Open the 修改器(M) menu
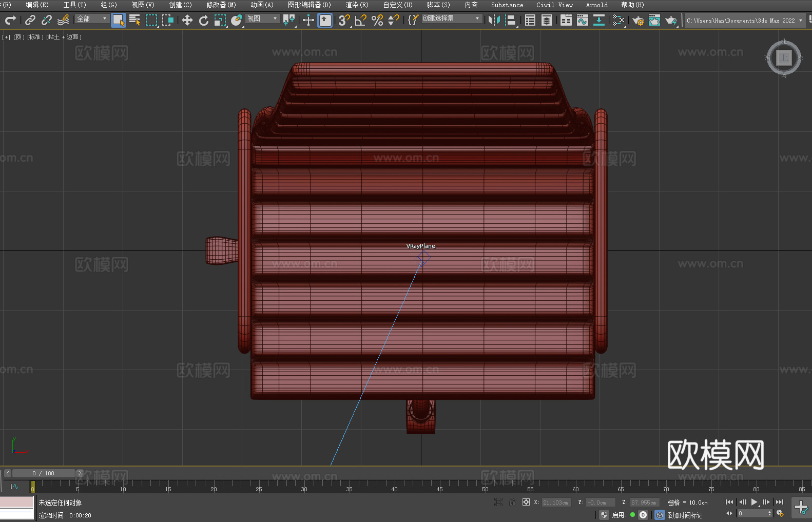Viewport: 812px width, 522px height. [x=221, y=5]
